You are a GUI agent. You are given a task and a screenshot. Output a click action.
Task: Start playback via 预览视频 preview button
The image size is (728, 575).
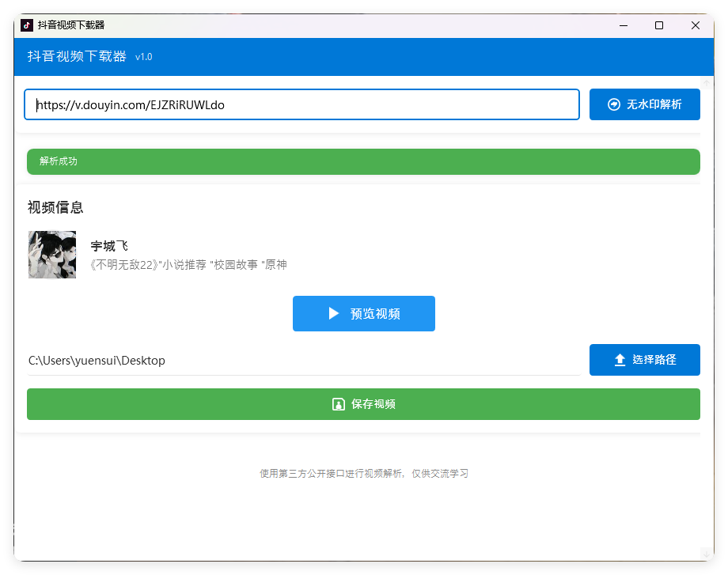coord(364,313)
